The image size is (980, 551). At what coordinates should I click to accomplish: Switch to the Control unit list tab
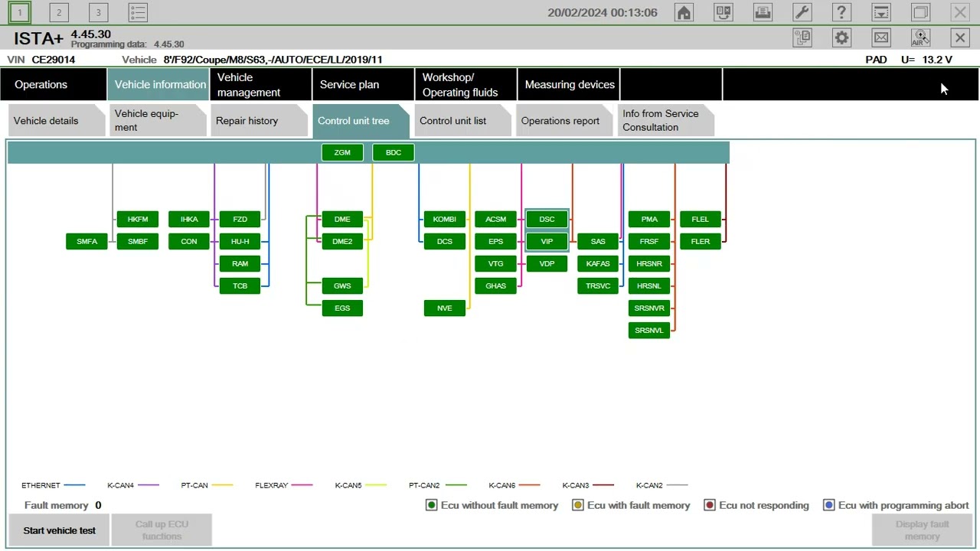tap(462, 120)
